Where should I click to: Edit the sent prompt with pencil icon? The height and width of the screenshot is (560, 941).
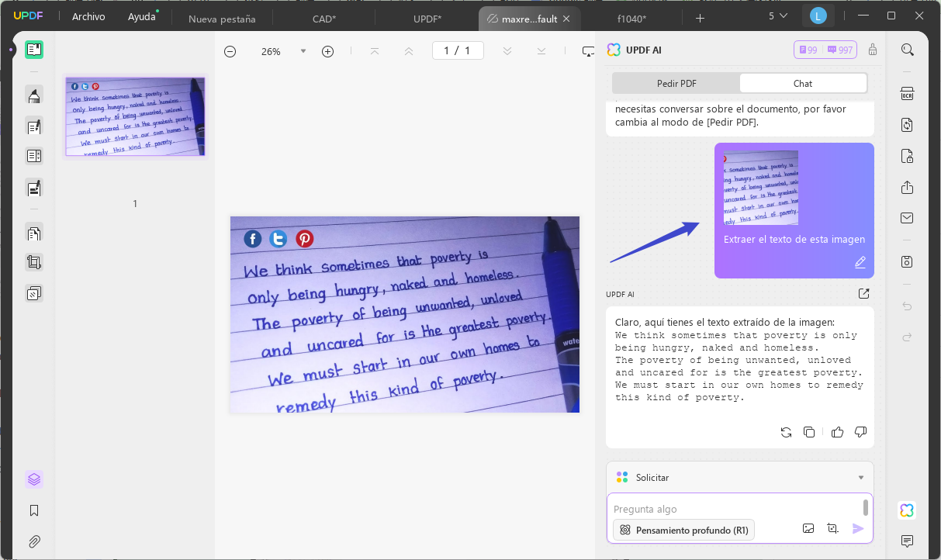tap(860, 263)
